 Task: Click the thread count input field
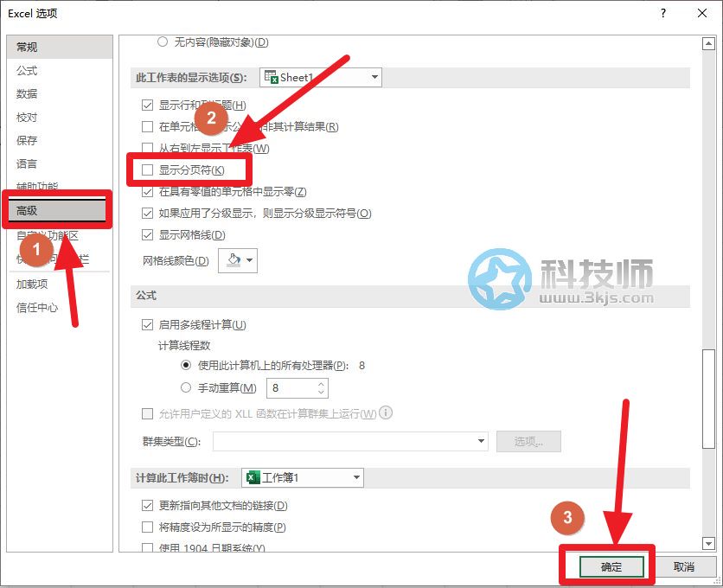point(292,388)
